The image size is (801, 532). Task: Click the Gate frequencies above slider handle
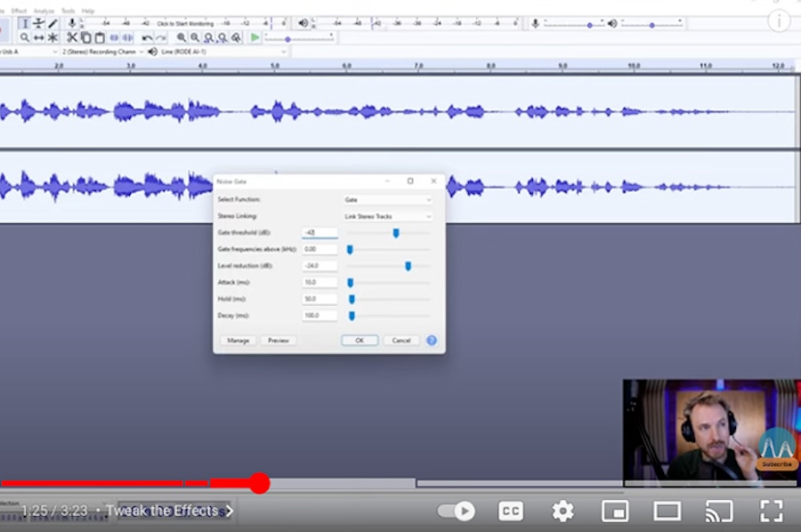[350, 250]
